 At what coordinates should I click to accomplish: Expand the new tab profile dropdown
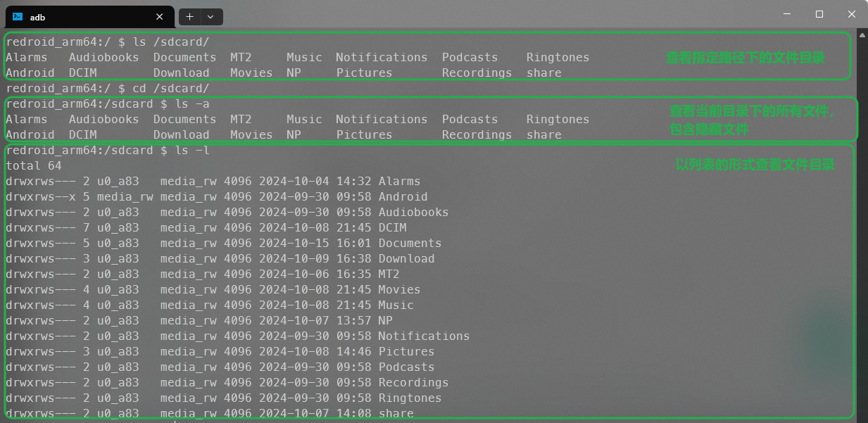click(211, 16)
